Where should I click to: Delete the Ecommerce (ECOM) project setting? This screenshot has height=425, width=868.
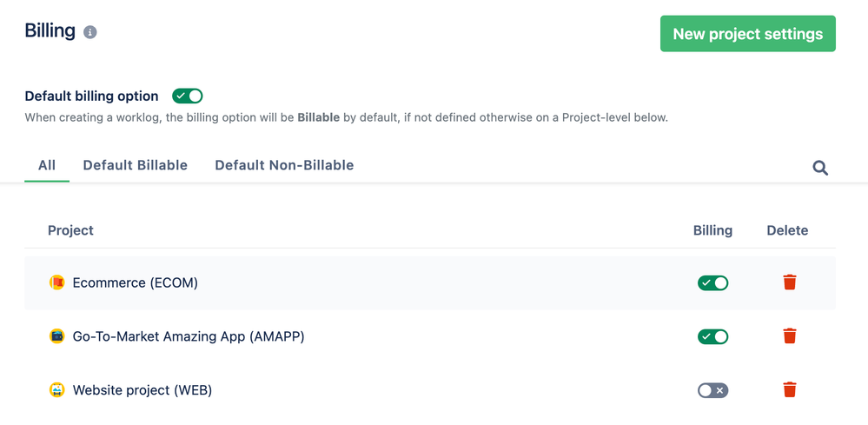click(x=790, y=282)
